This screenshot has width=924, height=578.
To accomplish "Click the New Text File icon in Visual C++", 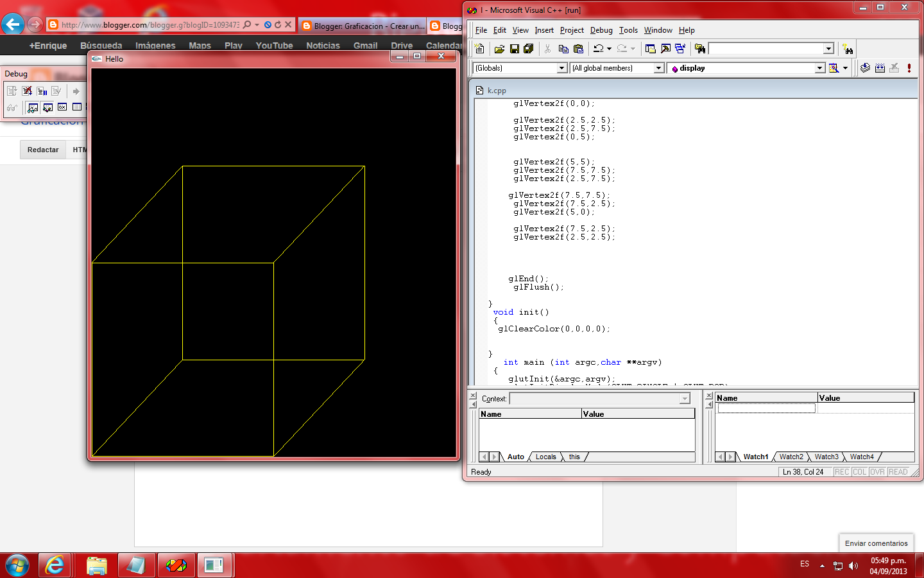I will tap(479, 49).
